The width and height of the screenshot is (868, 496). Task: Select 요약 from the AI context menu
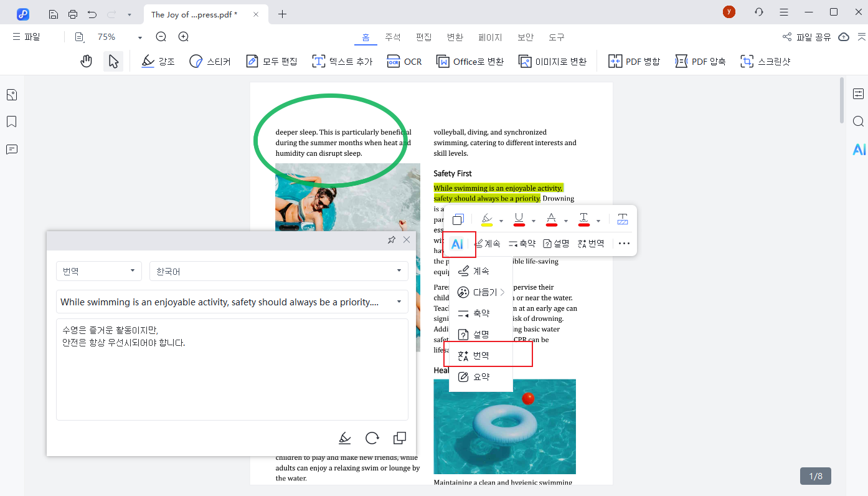[480, 376]
